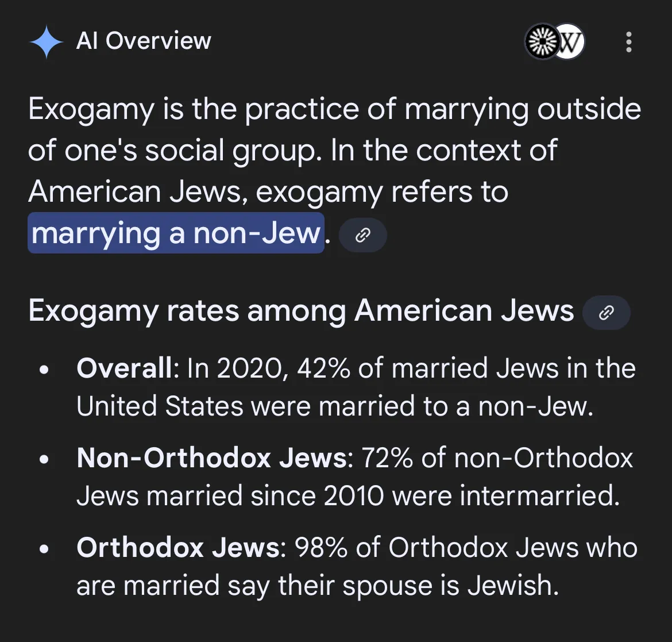672x642 pixels.
Task: Click highlighted phrase marrying a non-Jew
Action: coord(176,233)
